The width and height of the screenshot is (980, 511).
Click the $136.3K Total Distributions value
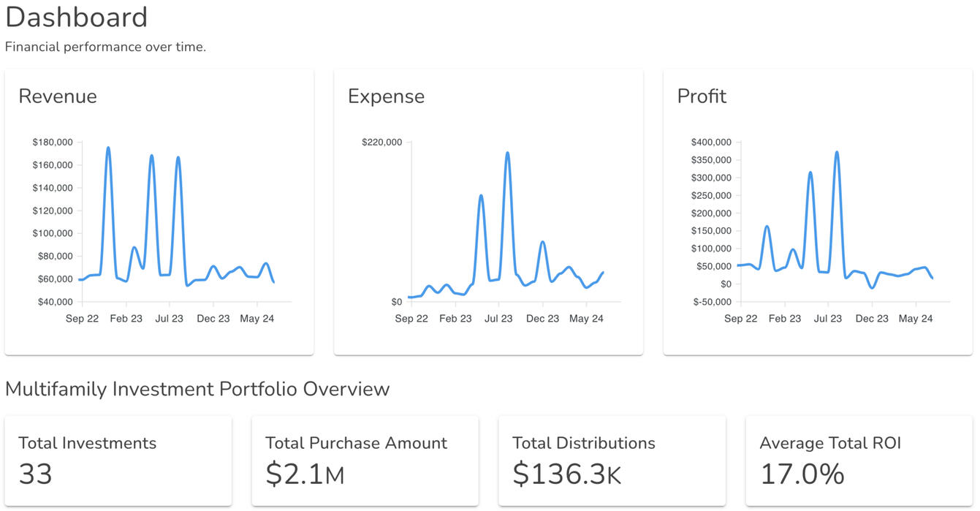(566, 474)
